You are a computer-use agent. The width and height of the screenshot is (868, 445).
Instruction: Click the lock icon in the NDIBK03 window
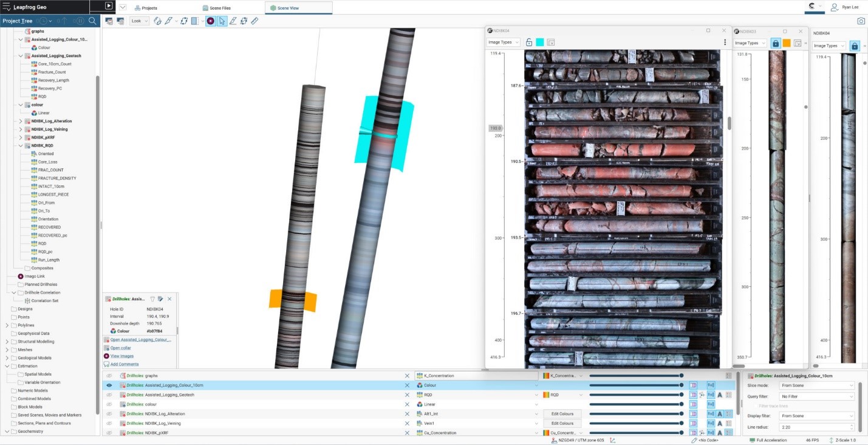(775, 43)
